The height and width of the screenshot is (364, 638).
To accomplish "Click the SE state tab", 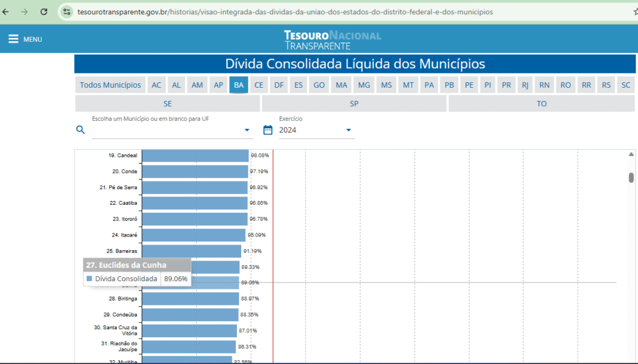I will coord(168,104).
